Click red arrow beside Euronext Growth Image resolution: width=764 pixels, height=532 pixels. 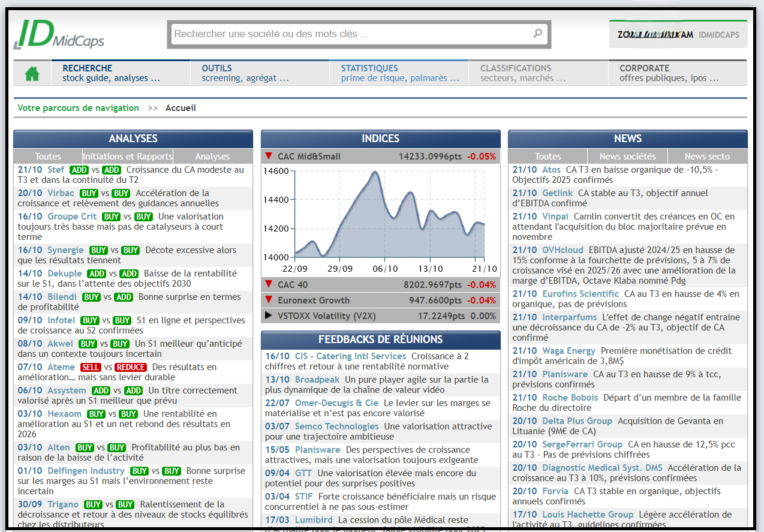(268, 300)
